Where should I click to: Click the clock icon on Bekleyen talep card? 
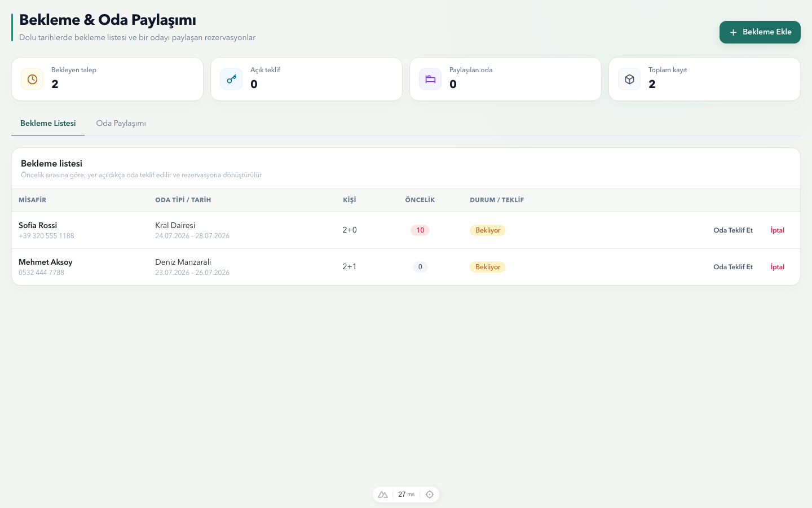tap(32, 79)
